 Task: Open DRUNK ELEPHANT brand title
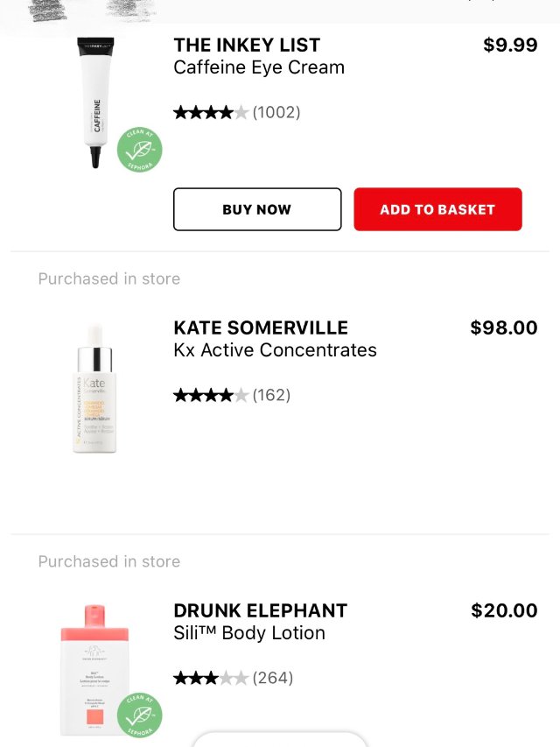pos(260,610)
